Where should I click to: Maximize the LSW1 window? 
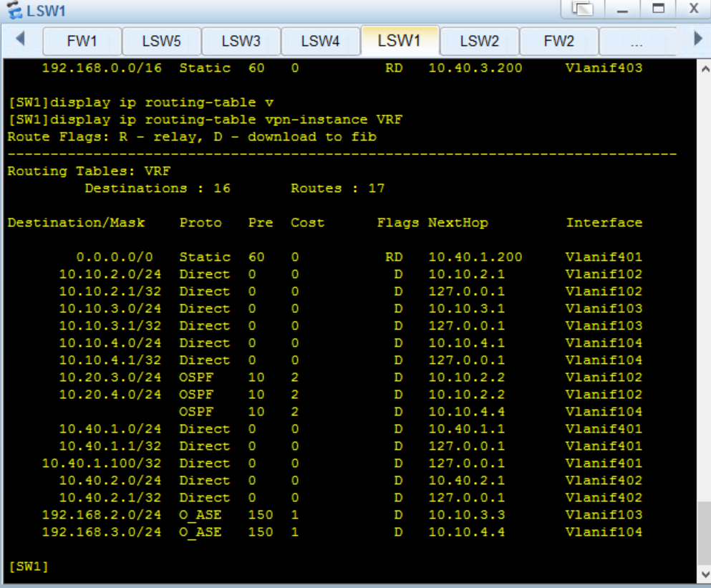point(658,9)
